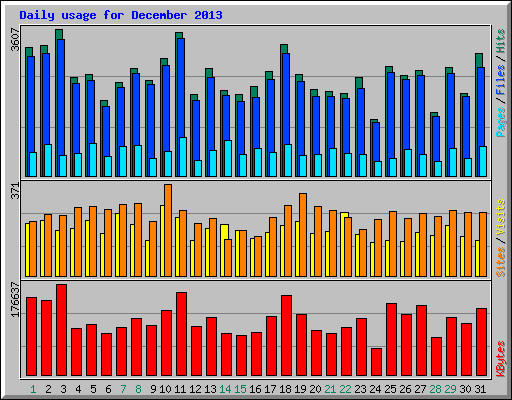512x400 pixels.
Task: Click the chart title 'Daily usage for December 2013'
Action: pyautogui.click(x=121, y=15)
